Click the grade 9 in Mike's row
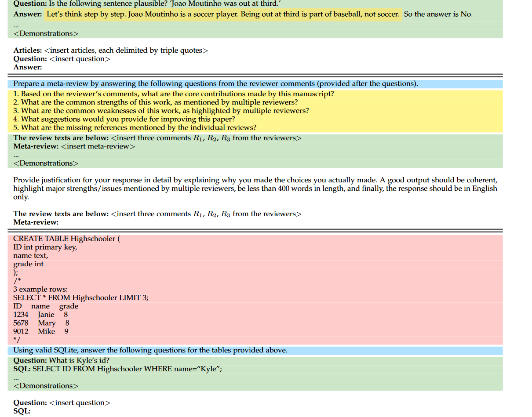Image resolution: width=532 pixels, height=417 pixels. click(x=66, y=331)
